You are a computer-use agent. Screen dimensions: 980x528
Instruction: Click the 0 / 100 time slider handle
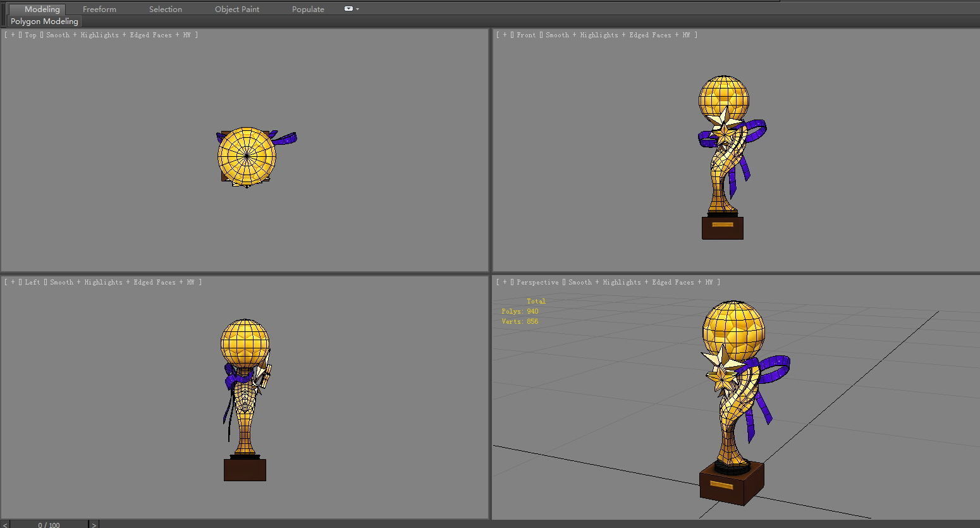pyautogui.click(x=49, y=524)
